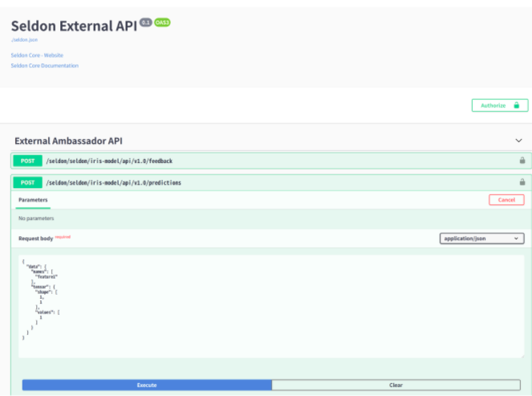This screenshot has width=532, height=396.
Task: Click the External Ambassador API heading
Action: click(68, 141)
